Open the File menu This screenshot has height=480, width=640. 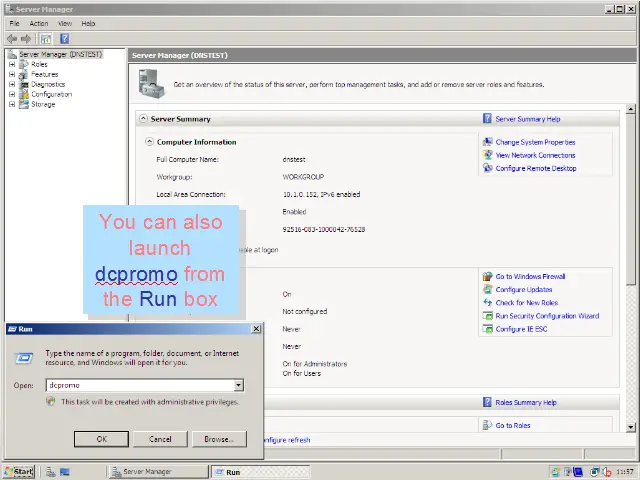pyautogui.click(x=14, y=24)
